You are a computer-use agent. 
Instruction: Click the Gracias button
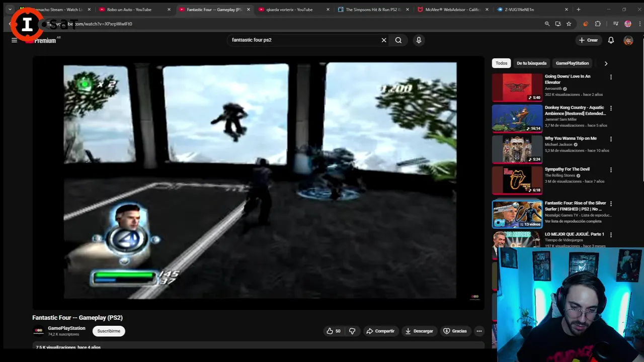(x=455, y=331)
